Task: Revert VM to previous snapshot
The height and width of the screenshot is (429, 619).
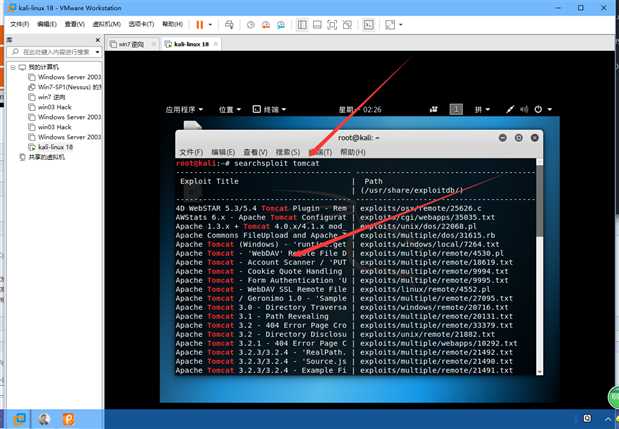Action: 266,25
